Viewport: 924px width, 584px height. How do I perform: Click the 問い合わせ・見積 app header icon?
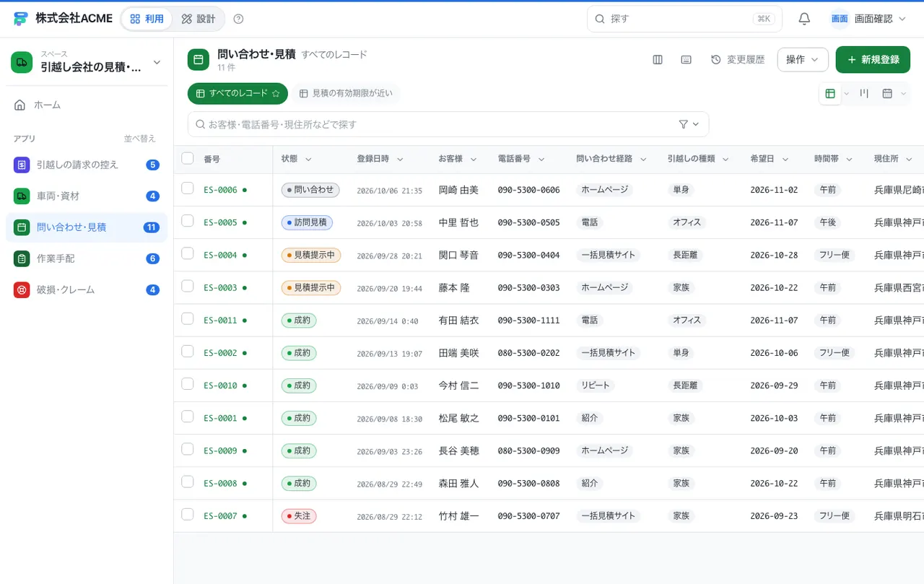[199, 60]
